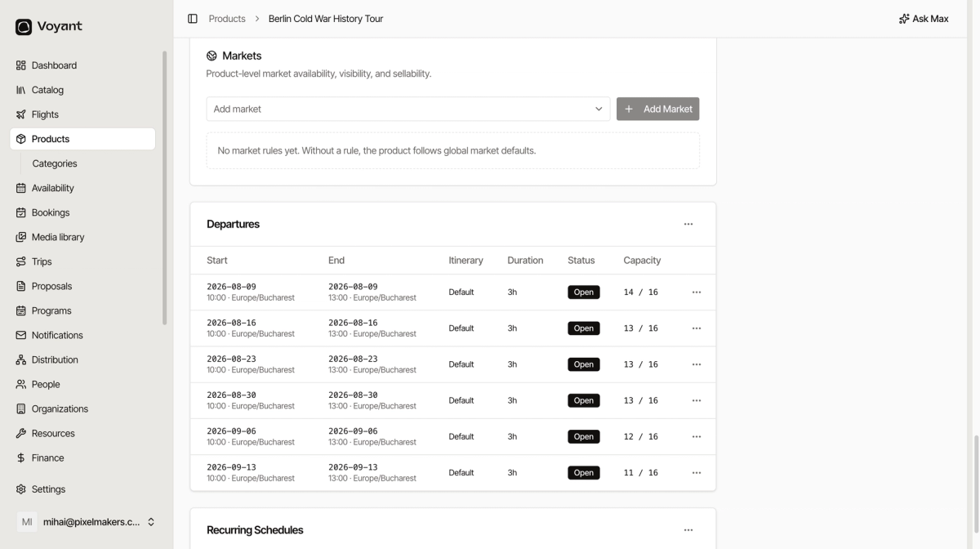Screen dimensions: 980x549
Task: Click the Proposals document icon
Action: click(x=21, y=286)
